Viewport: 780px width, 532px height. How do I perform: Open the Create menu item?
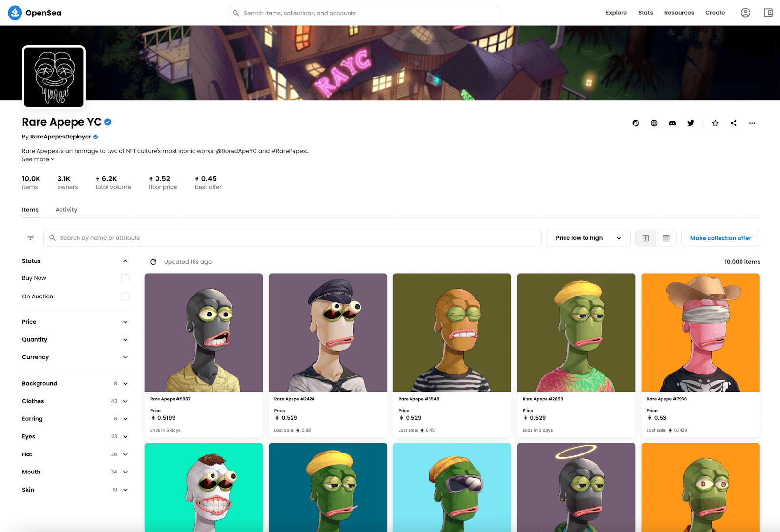tap(715, 13)
